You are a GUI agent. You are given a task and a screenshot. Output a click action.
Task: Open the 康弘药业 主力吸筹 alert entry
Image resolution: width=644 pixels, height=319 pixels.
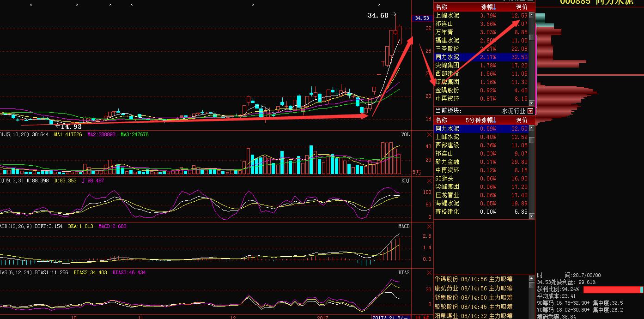(474, 288)
